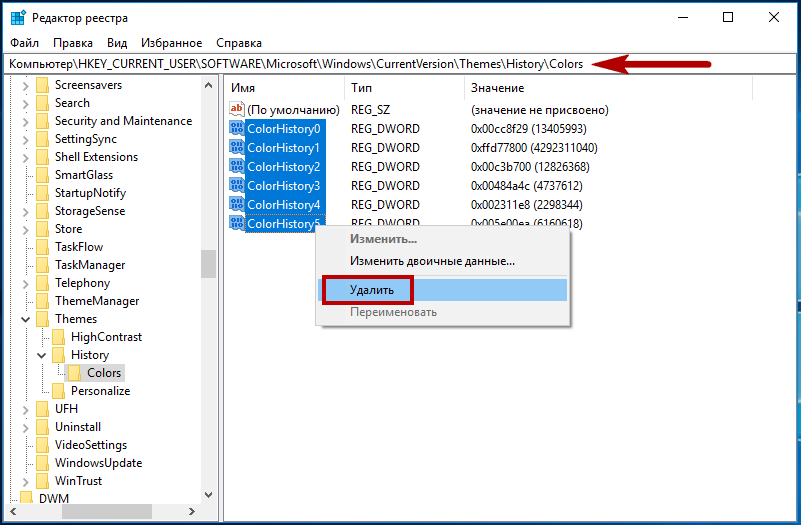Choose Удалить in the context menu
The image size is (801, 525).
coord(442,290)
